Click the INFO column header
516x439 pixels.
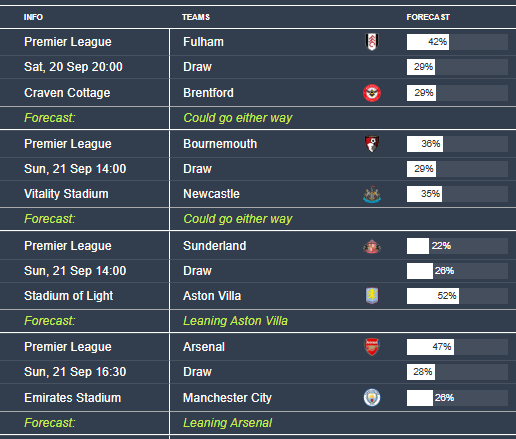[x=33, y=17]
